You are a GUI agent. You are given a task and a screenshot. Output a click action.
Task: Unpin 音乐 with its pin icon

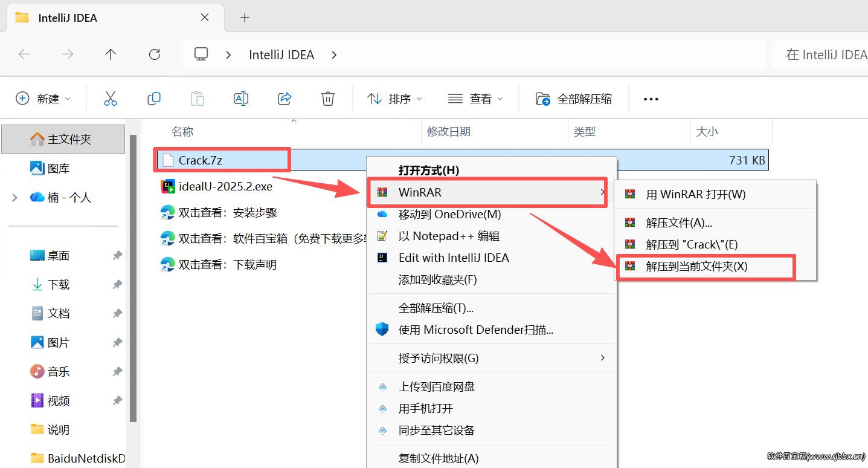(117, 372)
